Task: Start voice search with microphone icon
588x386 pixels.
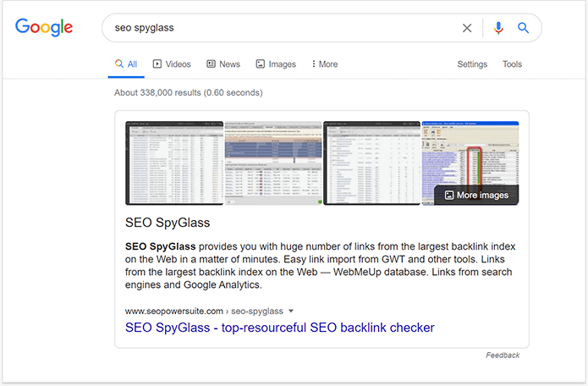Action: [x=498, y=28]
